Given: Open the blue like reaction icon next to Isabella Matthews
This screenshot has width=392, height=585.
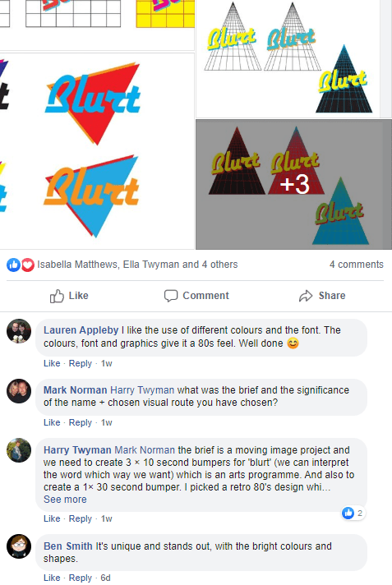Looking at the screenshot, I should [13, 265].
